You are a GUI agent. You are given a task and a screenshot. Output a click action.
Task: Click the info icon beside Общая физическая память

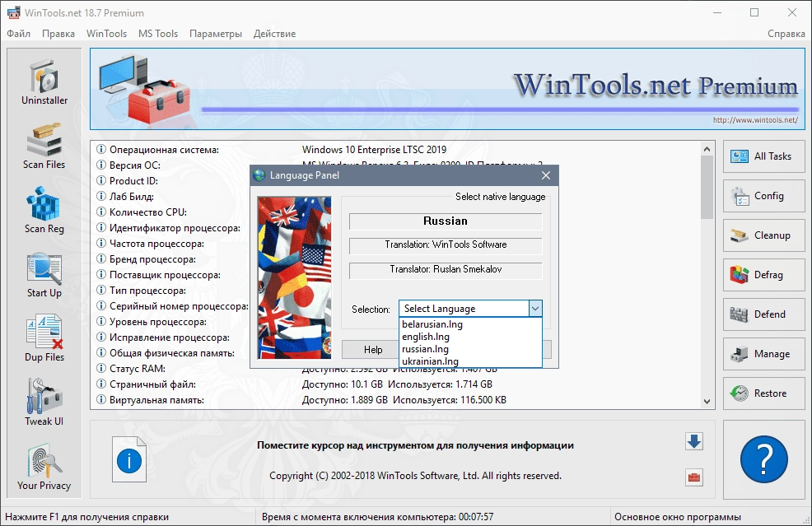click(101, 353)
